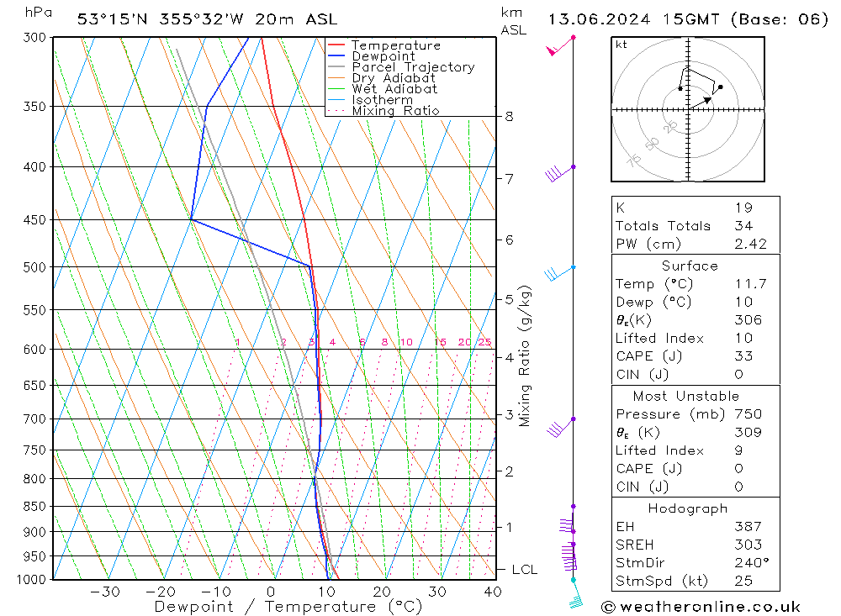
Task: Click the purple wind barb at 400 hPa
Action: click(560, 174)
